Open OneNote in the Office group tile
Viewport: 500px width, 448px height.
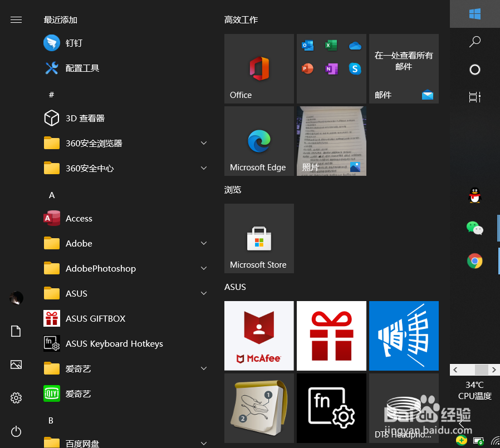pos(331,68)
